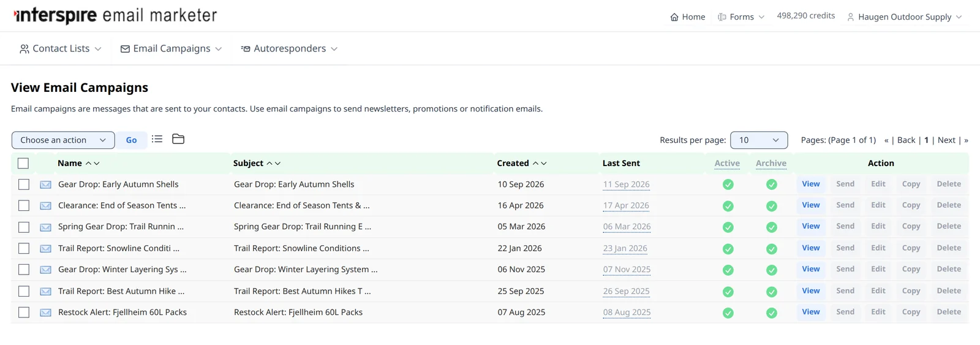Click last sent date 11 Sep 2026

pyautogui.click(x=626, y=184)
